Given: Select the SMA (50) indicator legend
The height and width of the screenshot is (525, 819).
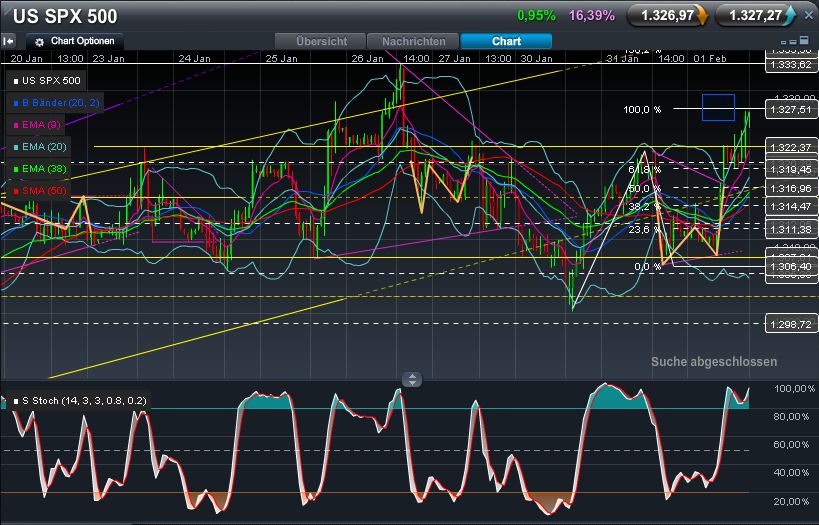Looking at the screenshot, I should click(x=45, y=190).
